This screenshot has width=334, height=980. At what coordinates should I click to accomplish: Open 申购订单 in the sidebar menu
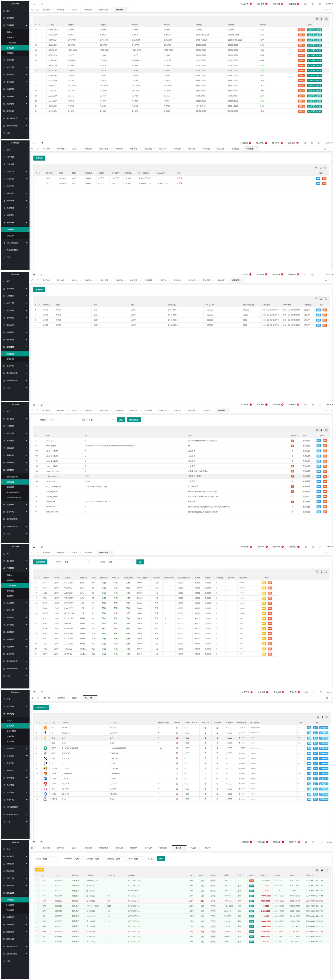tap(10, 236)
